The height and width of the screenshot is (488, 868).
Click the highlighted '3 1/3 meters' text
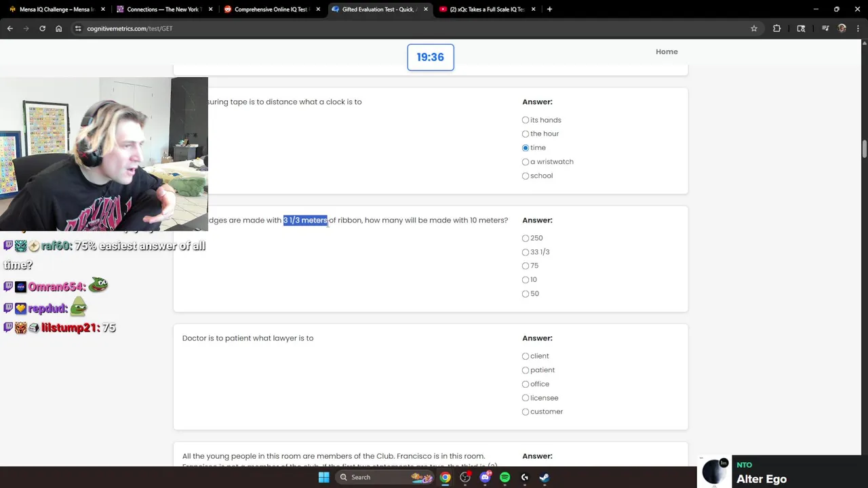[305, 220]
